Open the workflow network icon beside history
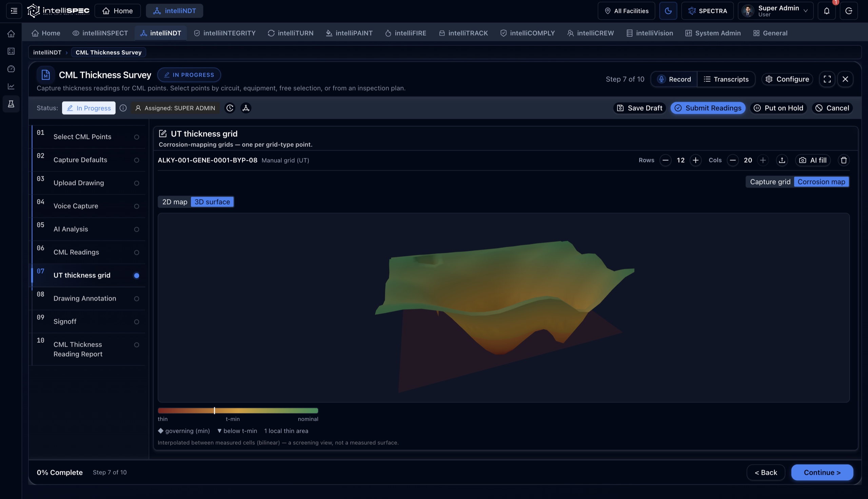The image size is (868, 499). click(246, 108)
